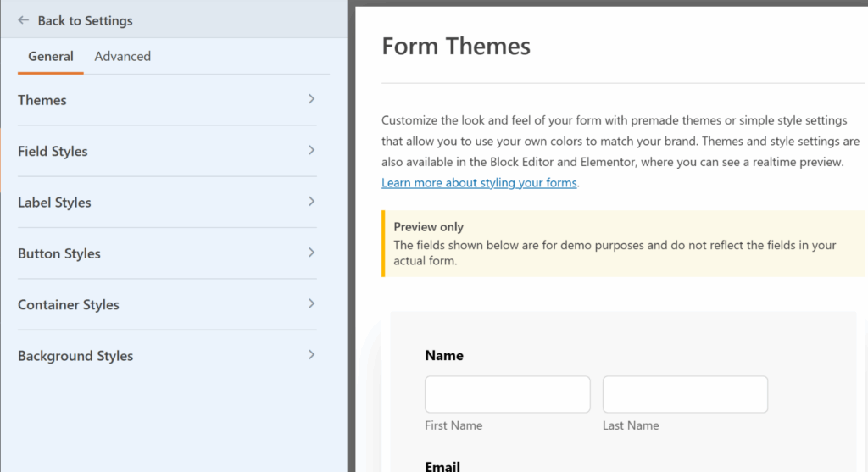Expand the Background Styles chevron
The image size is (868, 472).
pyautogui.click(x=312, y=355)
